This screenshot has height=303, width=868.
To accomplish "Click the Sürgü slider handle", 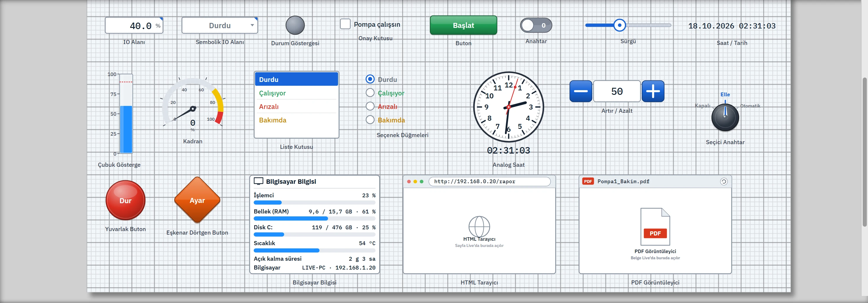I will [x=619, y=25].
